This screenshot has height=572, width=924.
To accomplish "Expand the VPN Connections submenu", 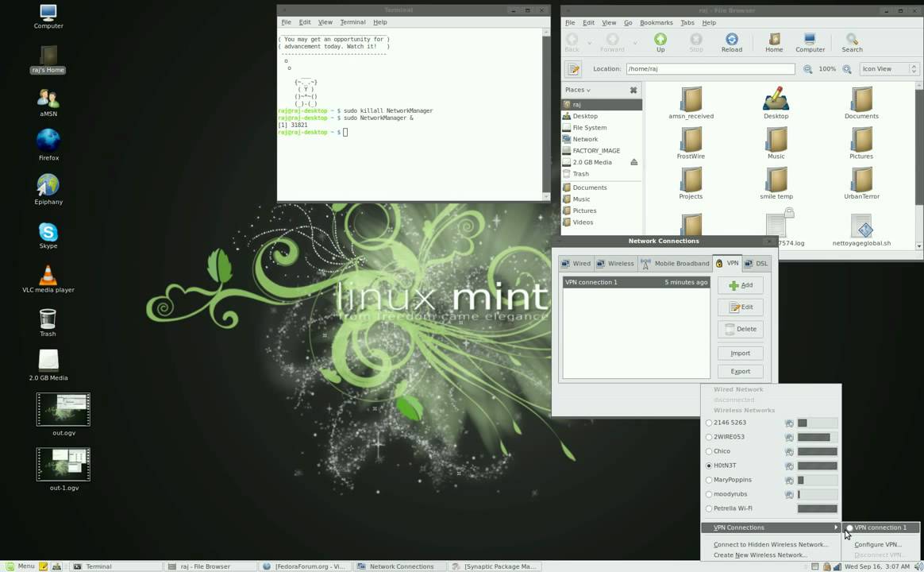I will [772, 528].
